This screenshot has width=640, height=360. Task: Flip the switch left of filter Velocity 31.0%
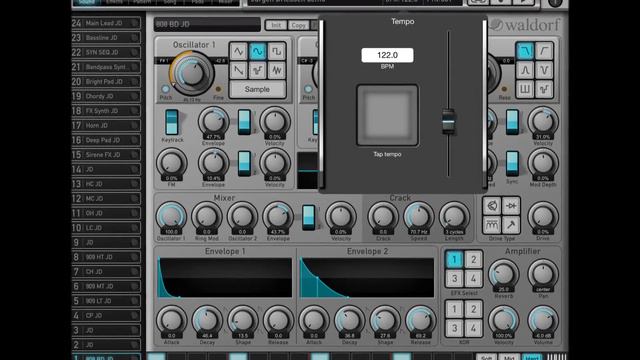tap(512, 122)
